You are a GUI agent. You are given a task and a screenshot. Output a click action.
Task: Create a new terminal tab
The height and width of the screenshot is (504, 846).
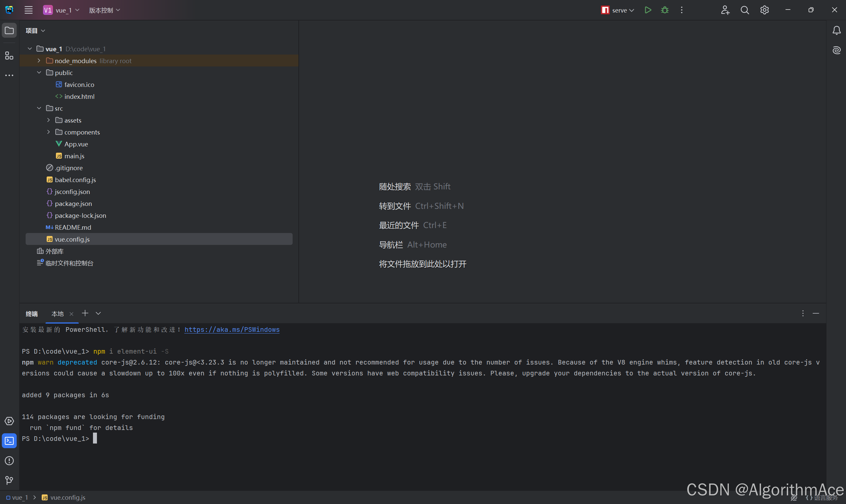tap(85, 313)
